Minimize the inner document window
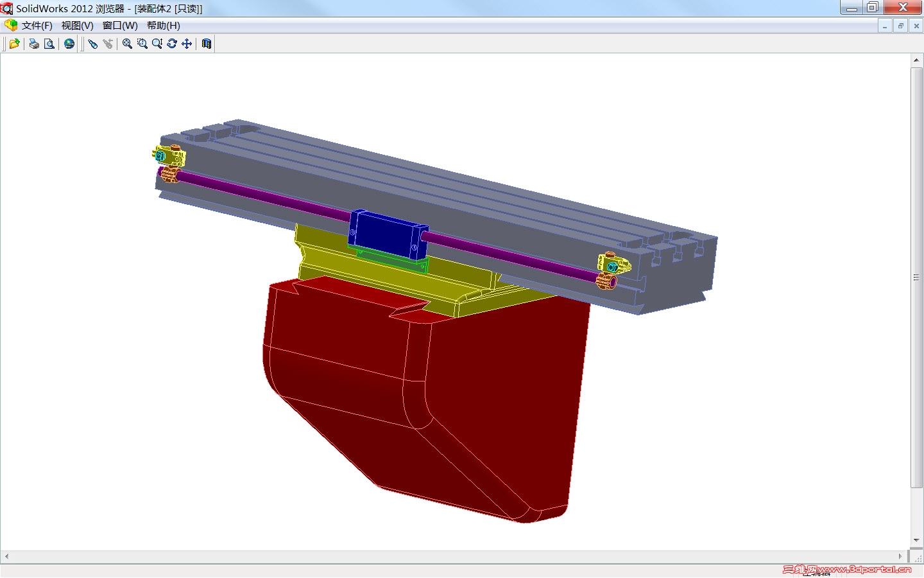This screenshot has height=578, width=924. 886,26
